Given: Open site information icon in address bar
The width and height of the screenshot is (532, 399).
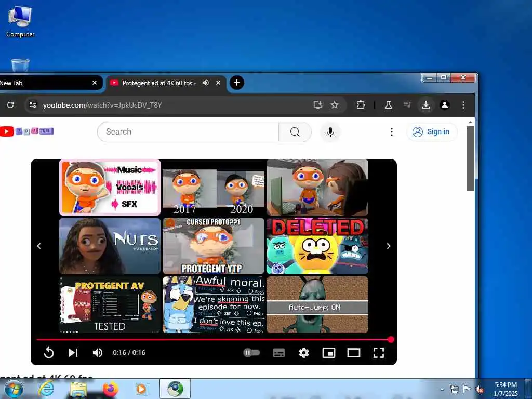Looking at the screenshot, I should coord(33,105).
